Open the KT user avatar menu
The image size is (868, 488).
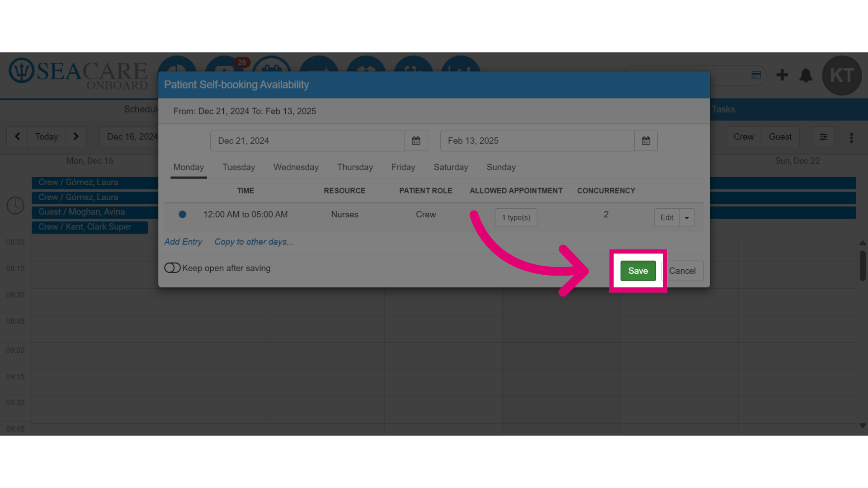tap(842, 75)
